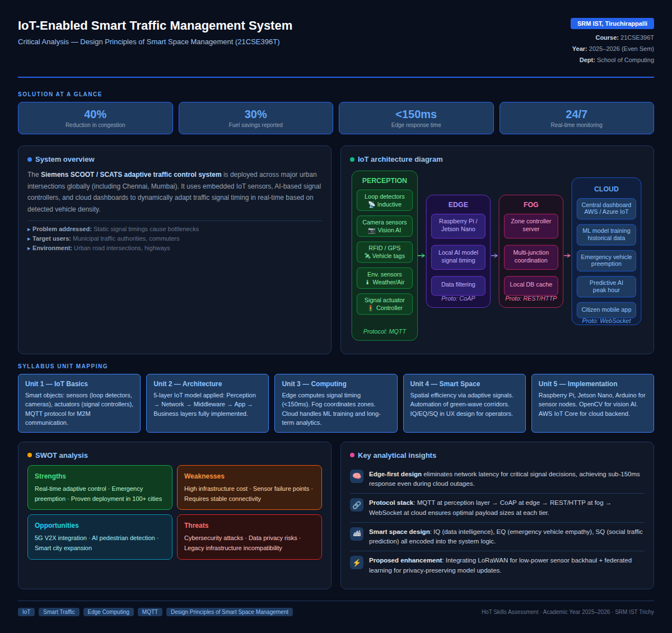Open the <150ms Edge response time card
Viewport: 672px width, 633px height.
coord(416,118)
